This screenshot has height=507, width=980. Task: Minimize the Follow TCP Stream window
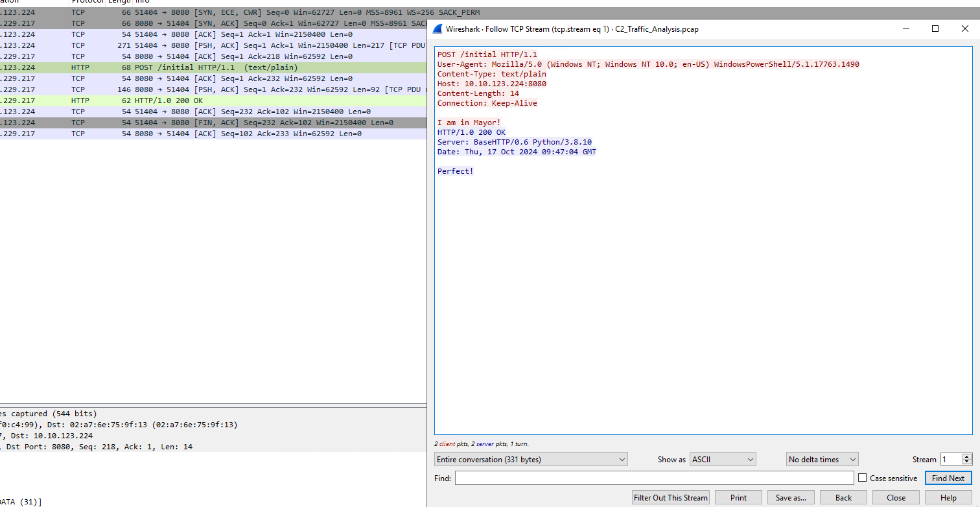tap(906, 29)
